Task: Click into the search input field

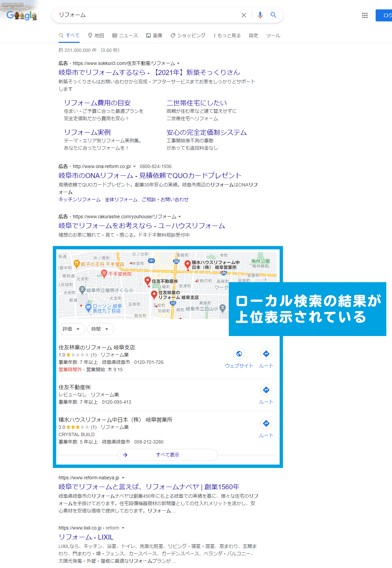Action: tap(147, 15)
